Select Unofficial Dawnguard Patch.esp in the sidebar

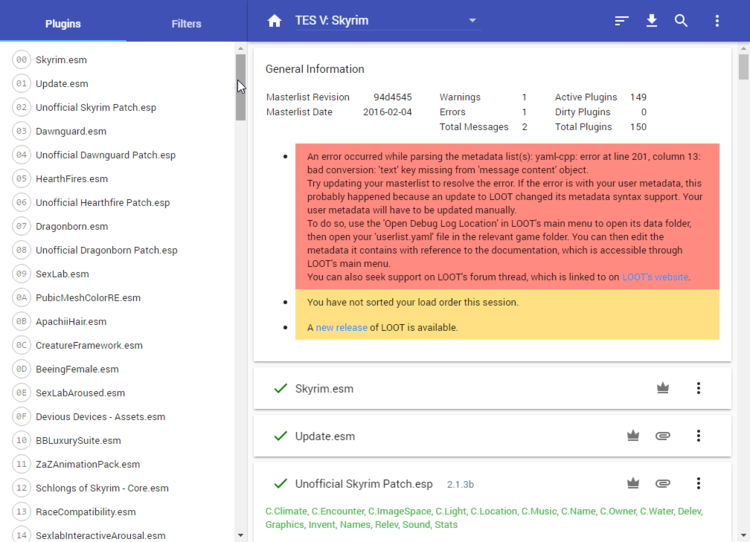pyautogui.click(x=105, y=155)
